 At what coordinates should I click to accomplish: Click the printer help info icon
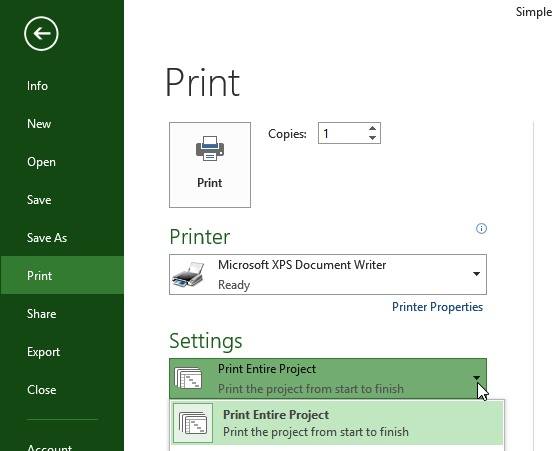[x=481, y=228]
